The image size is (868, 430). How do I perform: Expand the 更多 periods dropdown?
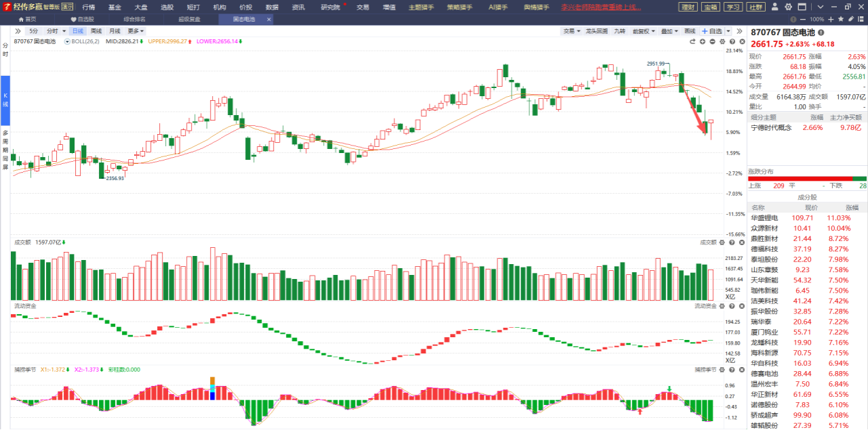tap(136, 31)
